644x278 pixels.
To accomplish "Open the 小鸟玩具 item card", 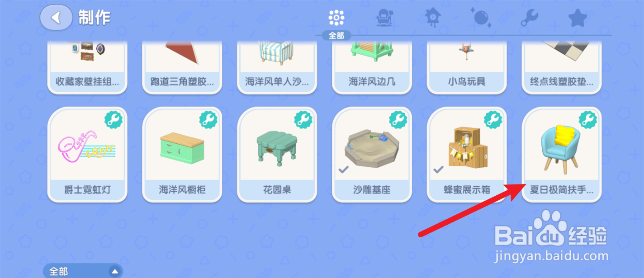I will click(467, 67).
